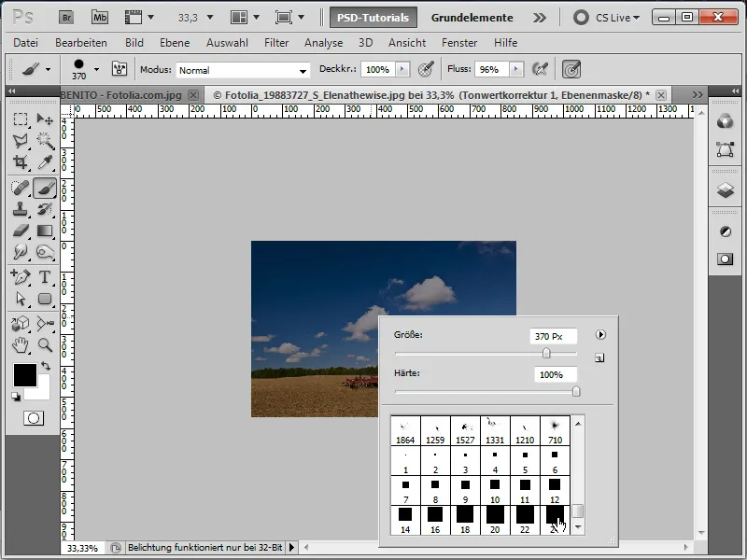The image size is (747, 560).
Task: Toggle Quick Mask mode
Action: click(34, 418)
